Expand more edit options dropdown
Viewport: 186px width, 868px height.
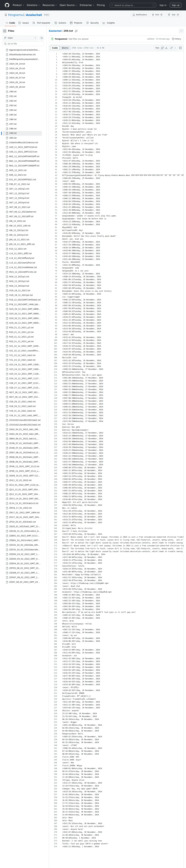(x=175, y=48)
